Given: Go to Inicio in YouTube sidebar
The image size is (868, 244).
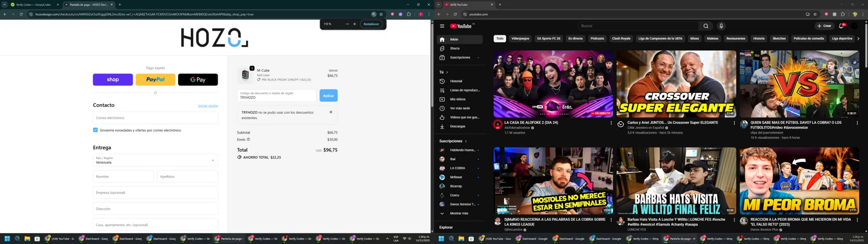Looking at the screenshot, I should [x=460, y=39].
